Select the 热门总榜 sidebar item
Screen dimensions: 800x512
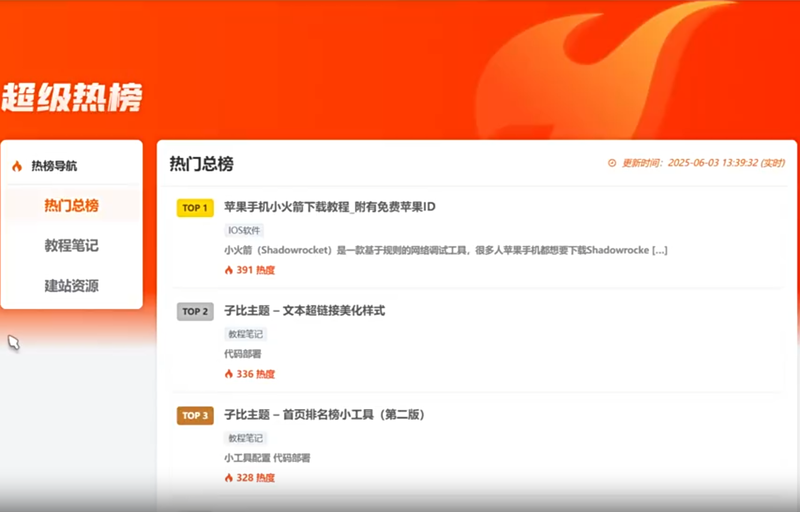[x=71, y=205]
